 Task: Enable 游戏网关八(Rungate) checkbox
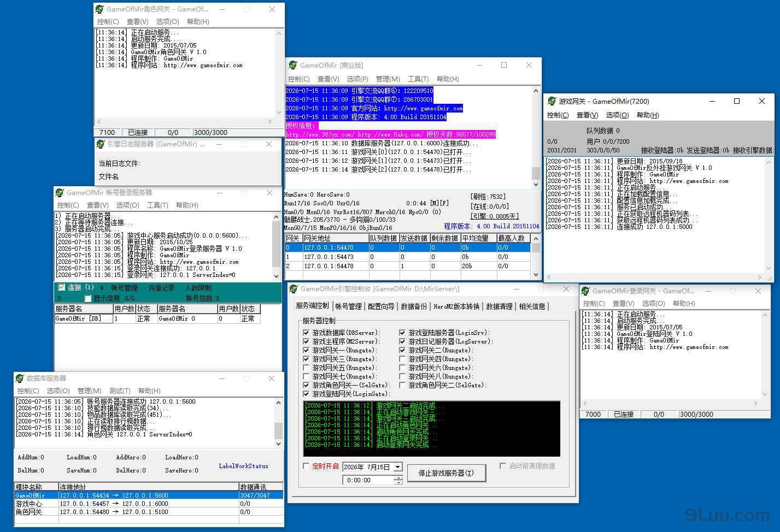click(x=402, y=376)
